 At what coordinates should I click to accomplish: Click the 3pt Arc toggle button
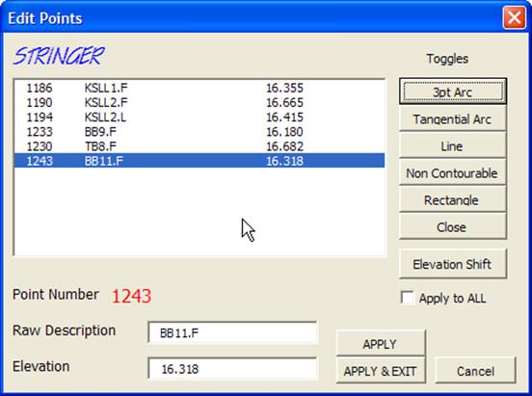[x=453, y=92]
